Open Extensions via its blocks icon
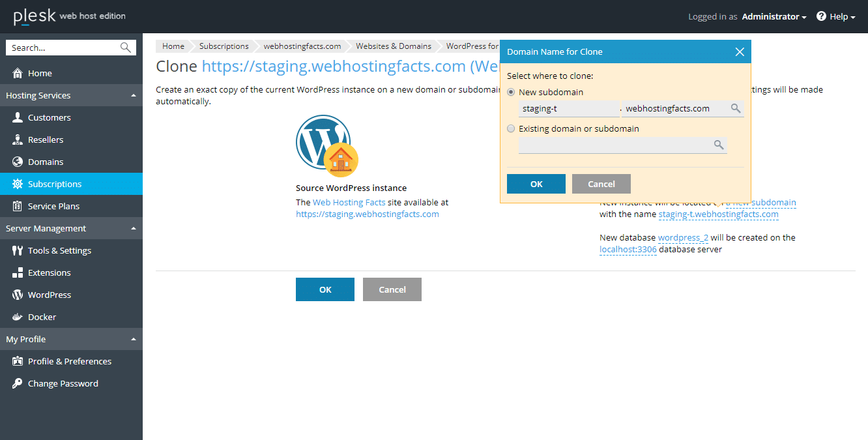 [18, 272]
